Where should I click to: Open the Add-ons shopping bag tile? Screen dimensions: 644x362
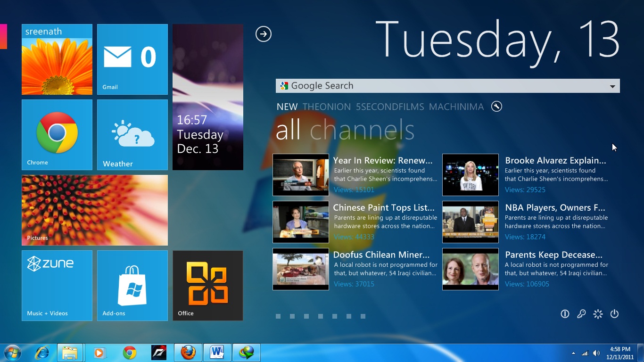tap(132, 286)
